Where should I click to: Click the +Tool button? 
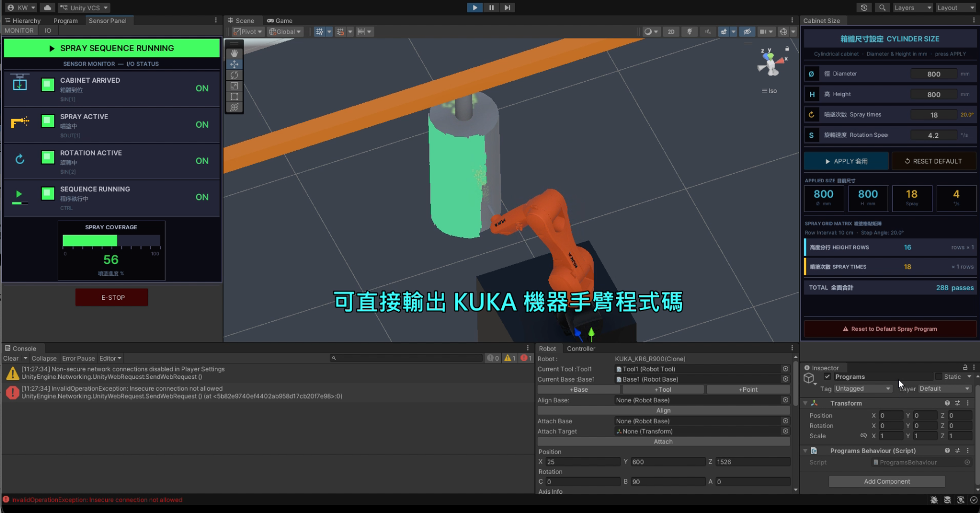click(663, 390)
